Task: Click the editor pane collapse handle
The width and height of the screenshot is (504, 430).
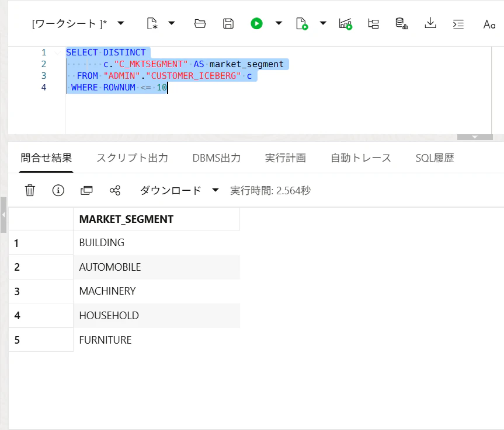Action: (475, 137)
